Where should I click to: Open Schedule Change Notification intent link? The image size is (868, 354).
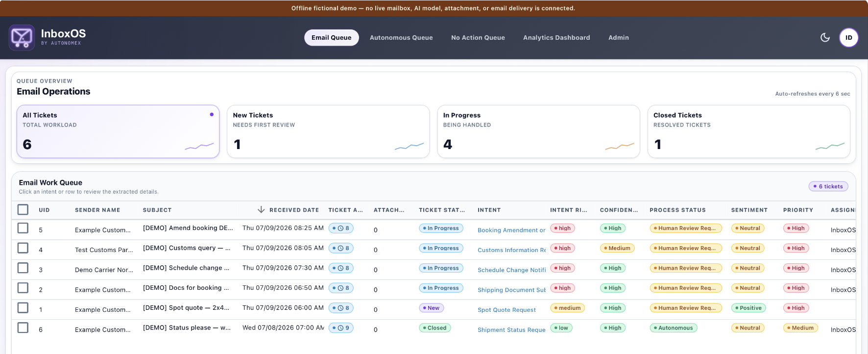pyautogui.click(x=511, y=270)
